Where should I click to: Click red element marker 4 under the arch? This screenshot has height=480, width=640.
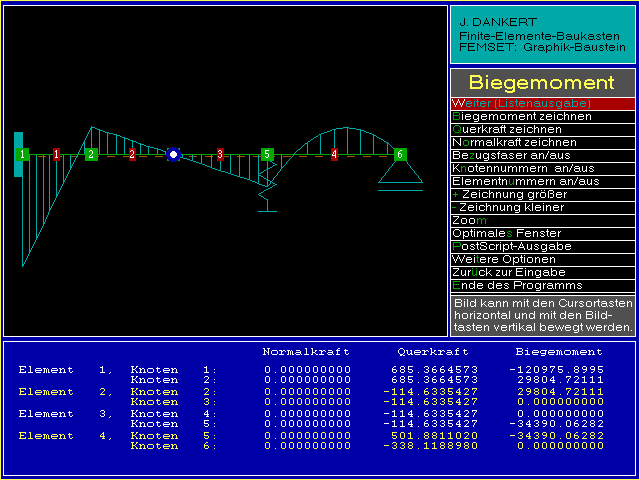coord(334,154)
